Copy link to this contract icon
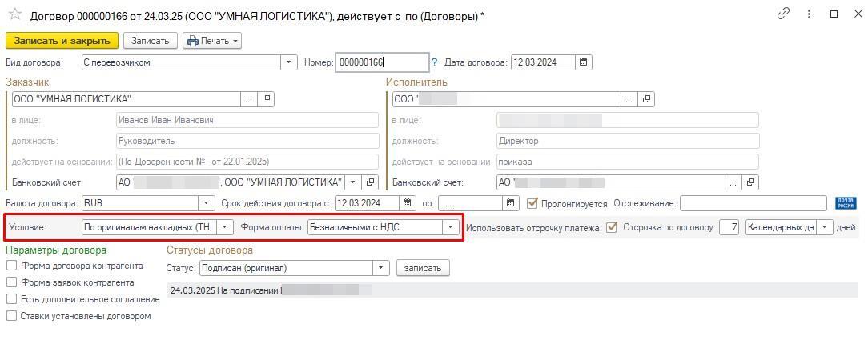The width and height of the screenshot is (868, 344). point(783,14)
